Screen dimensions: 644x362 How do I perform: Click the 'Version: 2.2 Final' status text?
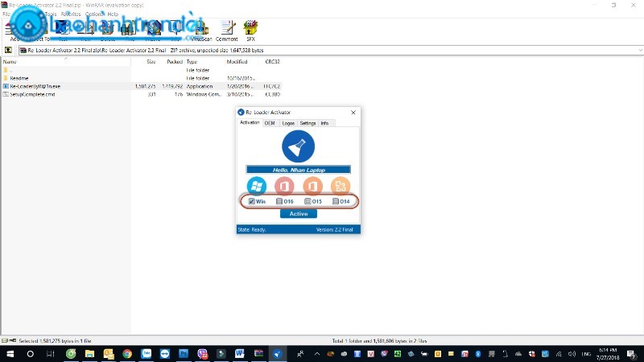[x=334, y=229]
